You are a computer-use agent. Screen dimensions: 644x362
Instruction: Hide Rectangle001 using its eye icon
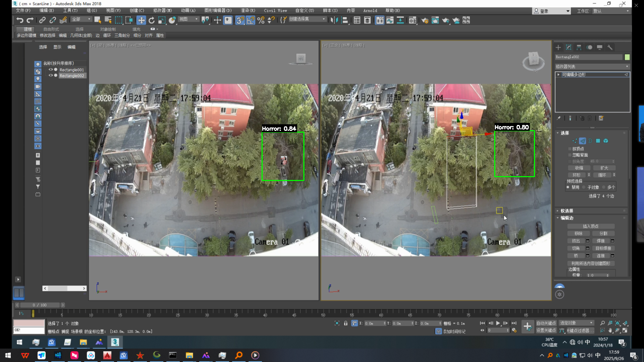[51, 70]
